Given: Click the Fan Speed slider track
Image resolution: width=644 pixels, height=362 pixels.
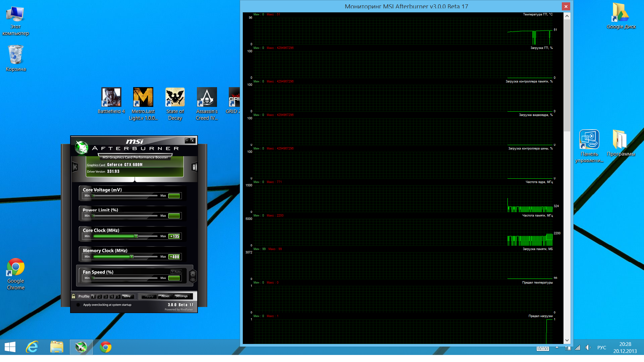Looking at the screenshot, I should point(125,278).
